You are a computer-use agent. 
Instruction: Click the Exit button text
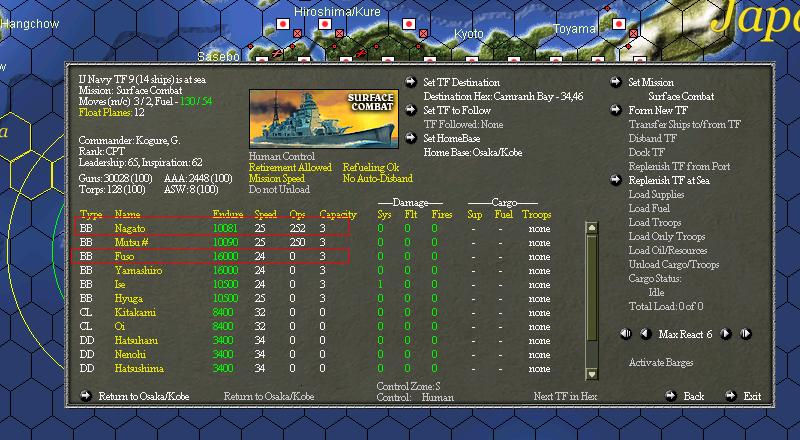(x=752, y=396)
